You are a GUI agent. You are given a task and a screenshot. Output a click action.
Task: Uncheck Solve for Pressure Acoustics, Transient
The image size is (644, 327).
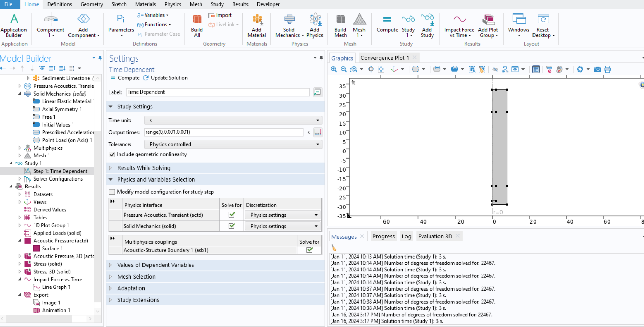tap(232, 215)
